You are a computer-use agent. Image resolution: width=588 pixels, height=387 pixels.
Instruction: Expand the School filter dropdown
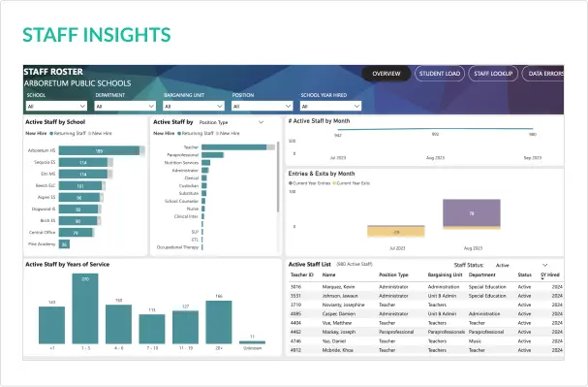click(56, 107)
